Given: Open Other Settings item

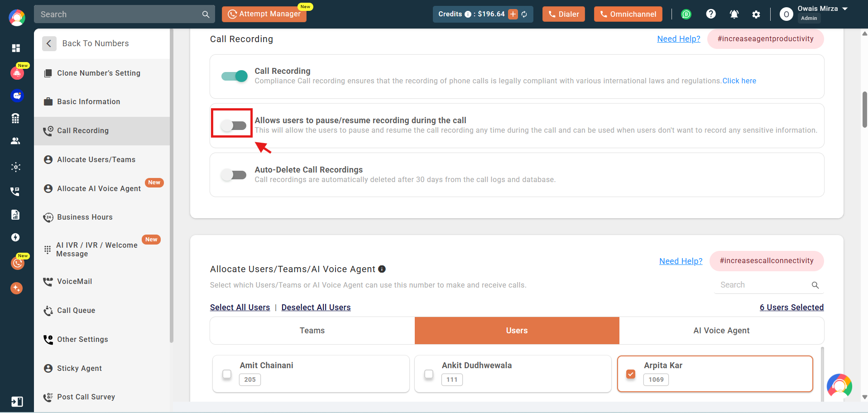Looking at the screenshot, I should (x=102, y=340).
